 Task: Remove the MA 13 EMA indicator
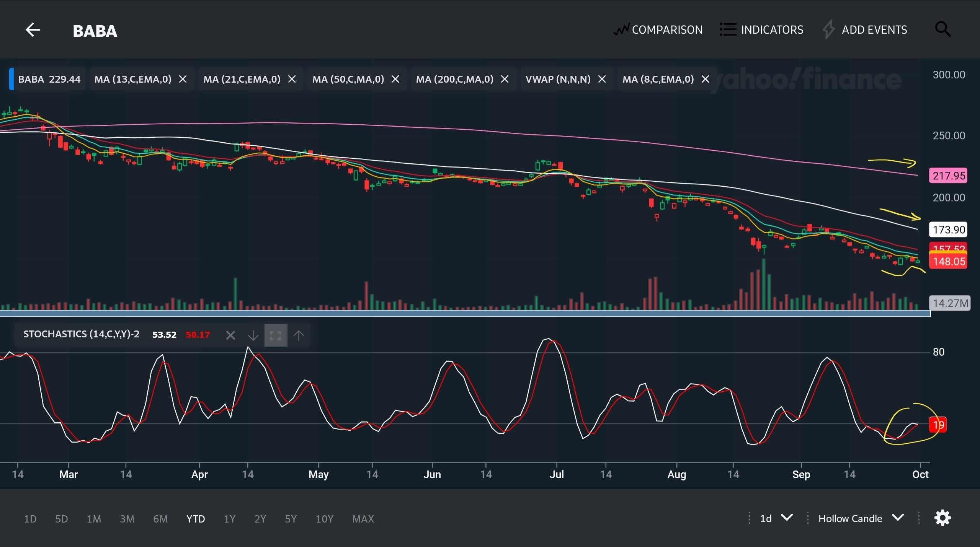click(183, 79)
